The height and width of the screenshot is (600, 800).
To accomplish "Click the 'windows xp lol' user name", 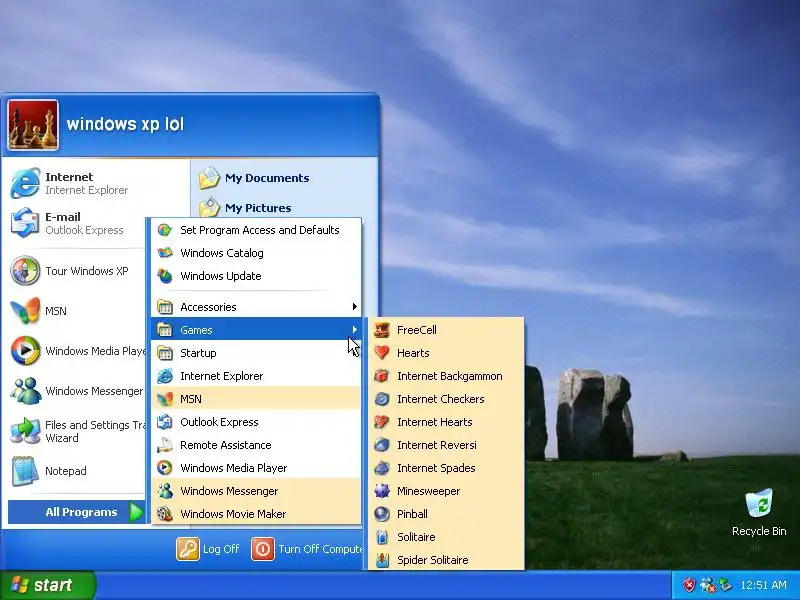I will point(125,124).
